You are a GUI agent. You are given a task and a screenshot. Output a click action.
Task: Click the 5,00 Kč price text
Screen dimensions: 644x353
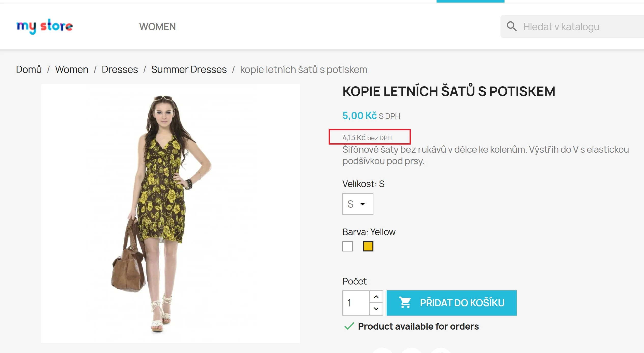click(x=359, y=116)
